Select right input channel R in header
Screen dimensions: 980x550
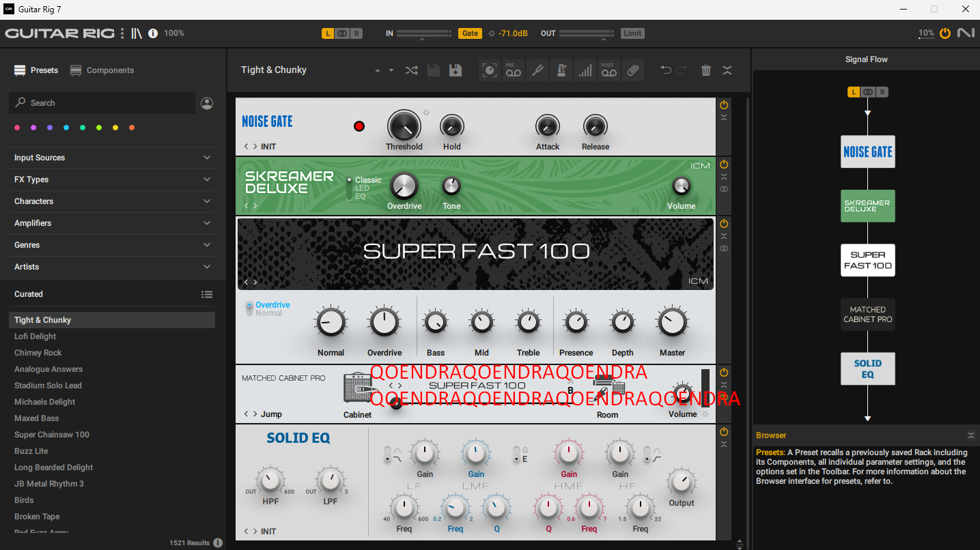356,33
